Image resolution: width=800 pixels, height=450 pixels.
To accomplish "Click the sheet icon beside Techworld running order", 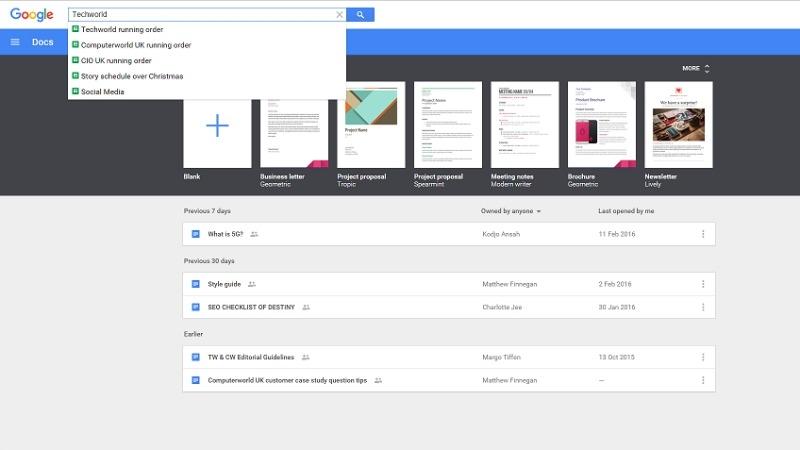I will 75,29.
